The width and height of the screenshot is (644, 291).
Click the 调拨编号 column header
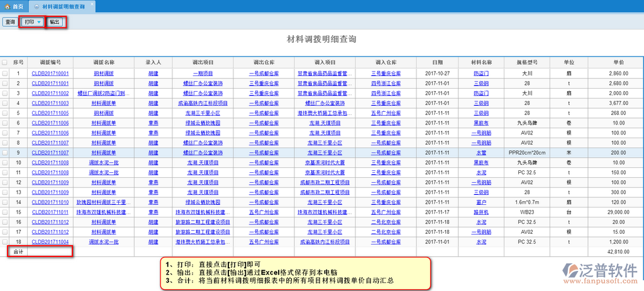point(50,63)
